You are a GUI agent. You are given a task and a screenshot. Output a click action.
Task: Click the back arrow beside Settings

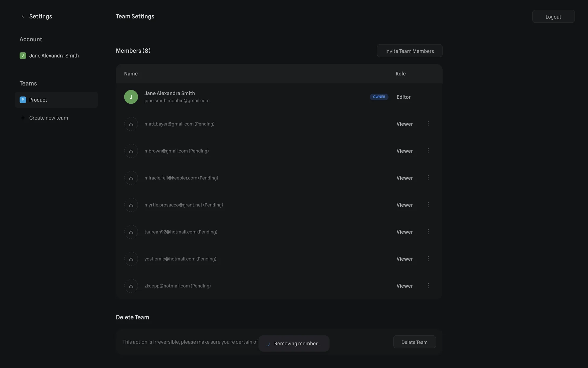click(x=23, y=17)
